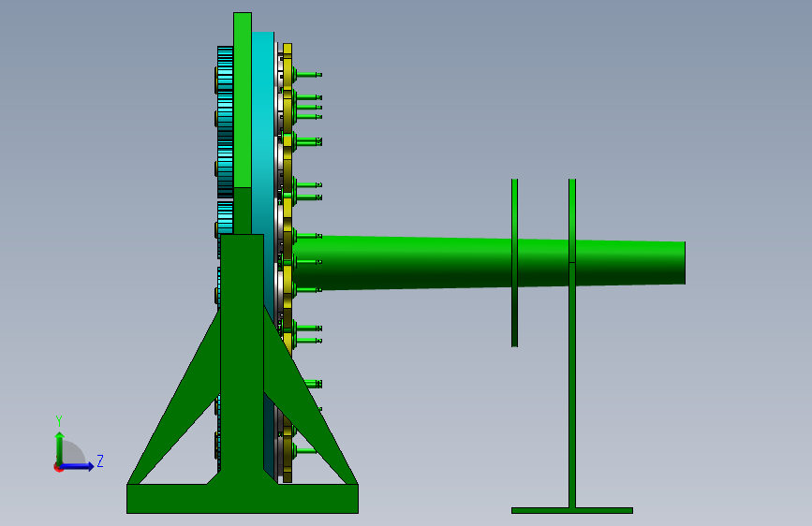Screen dimensions: 812x526
Task: Select the blue Z-axis arrow of the triad
Action: point(77,466)
